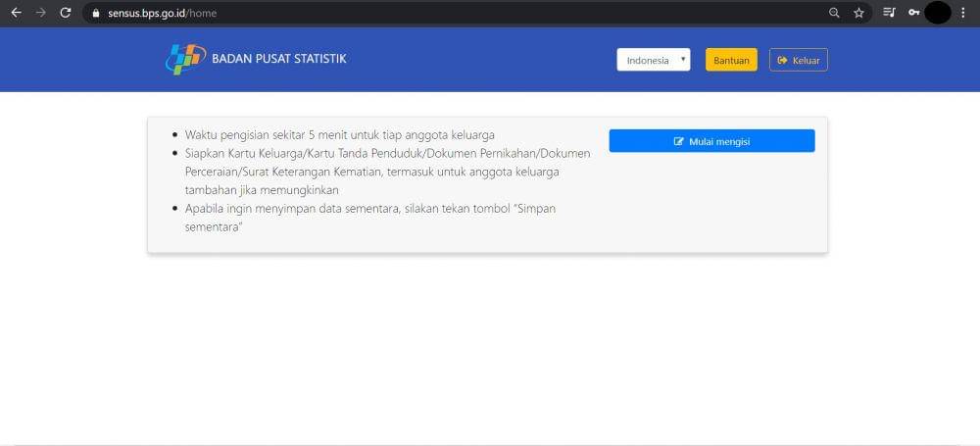Log out with the Keluar button
980x446 pixels.
[798, 60]
